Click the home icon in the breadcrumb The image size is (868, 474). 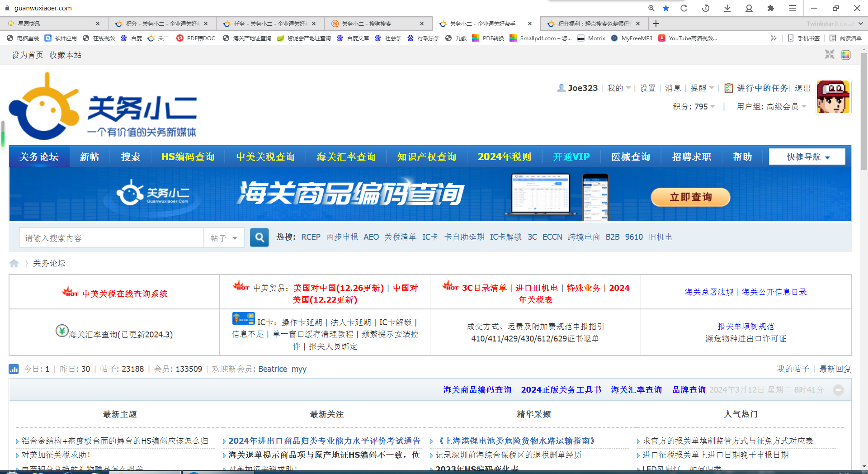[14, 263]
